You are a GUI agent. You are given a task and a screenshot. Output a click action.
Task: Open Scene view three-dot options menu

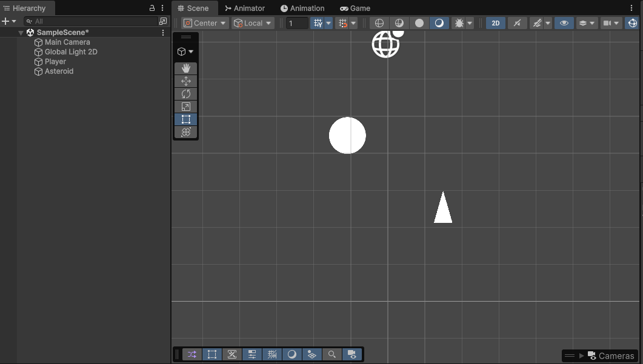(631, 8)
